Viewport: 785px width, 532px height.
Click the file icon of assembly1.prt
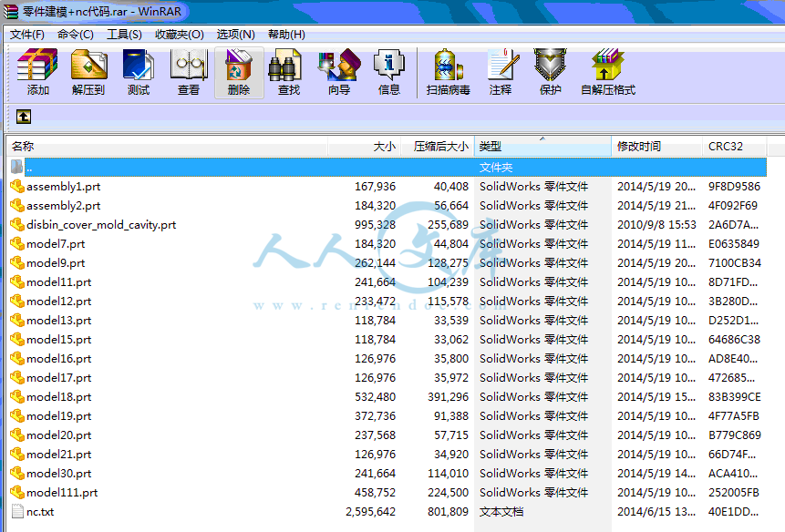[x=17, y=187]
